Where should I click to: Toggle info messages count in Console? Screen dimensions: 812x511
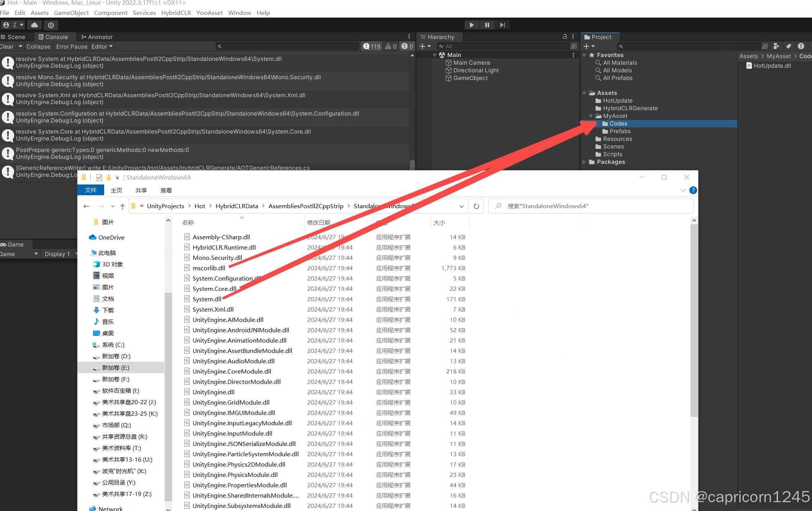pos(372,46)
